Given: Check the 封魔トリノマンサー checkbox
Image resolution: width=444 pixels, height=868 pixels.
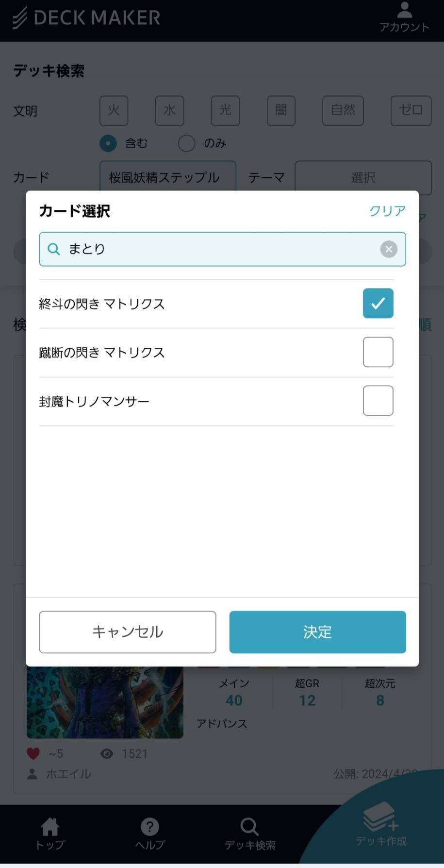Looking at the screenshot, I should point(378,401).
